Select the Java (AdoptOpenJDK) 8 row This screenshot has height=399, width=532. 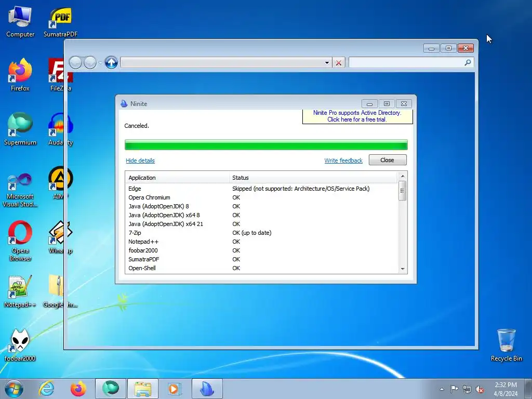261,206
